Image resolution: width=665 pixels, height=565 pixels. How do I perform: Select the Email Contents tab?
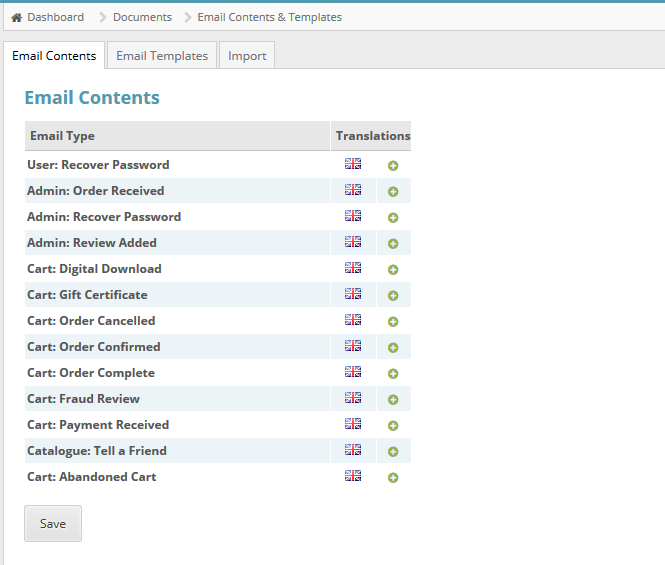click(54, 56)
